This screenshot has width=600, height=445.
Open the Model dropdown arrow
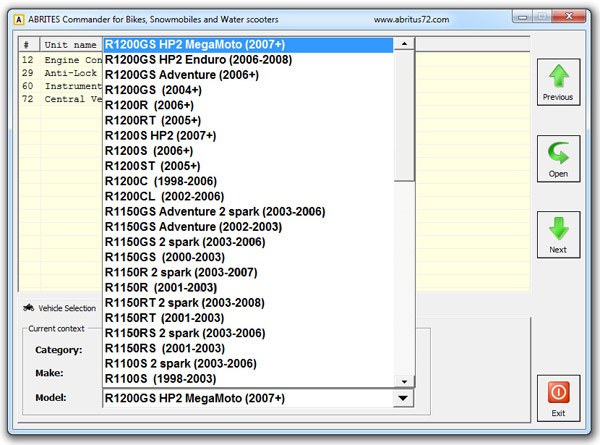click(403, 398)
